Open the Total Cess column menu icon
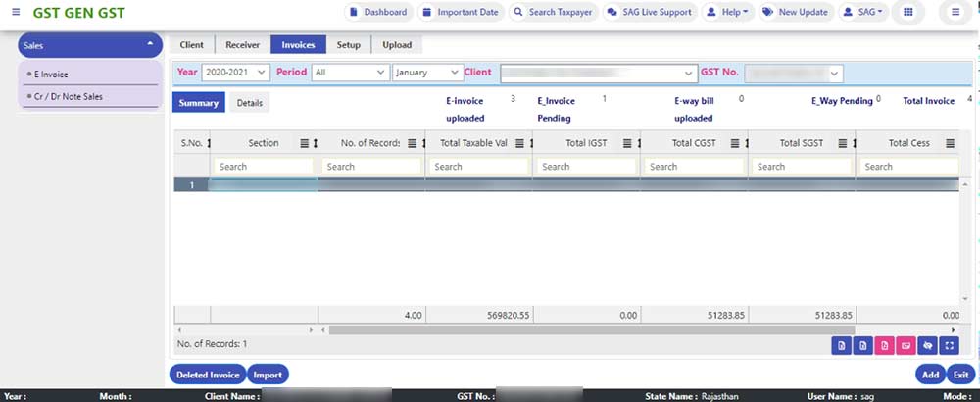Image resolution: width=980 pixels, height=402 pixels. 950,144
